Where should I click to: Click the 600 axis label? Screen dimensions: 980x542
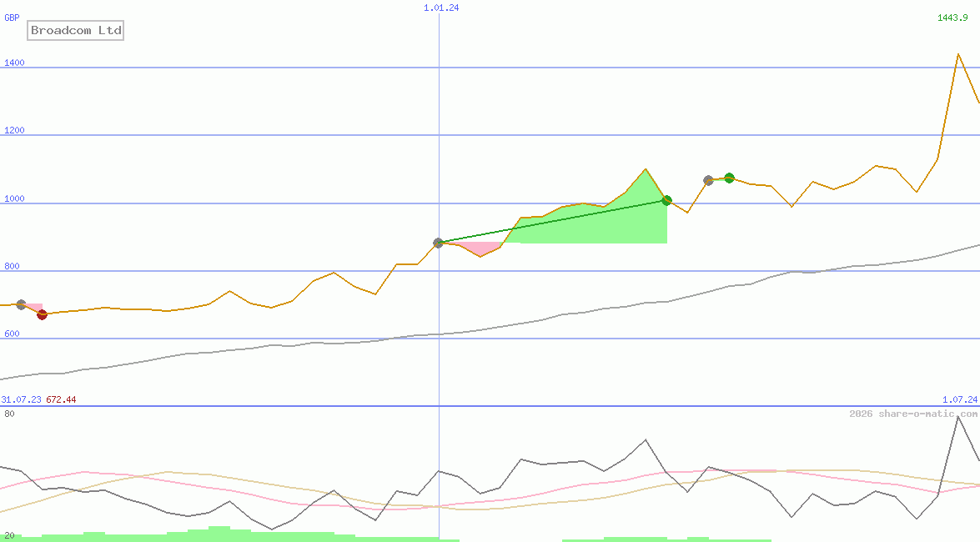12,334
